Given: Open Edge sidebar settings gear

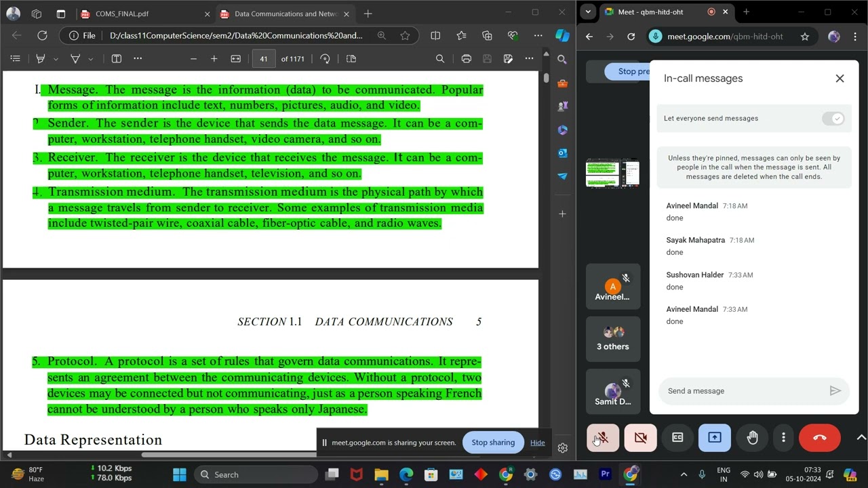Looking at the screenshot, I should tap(562, 448).
